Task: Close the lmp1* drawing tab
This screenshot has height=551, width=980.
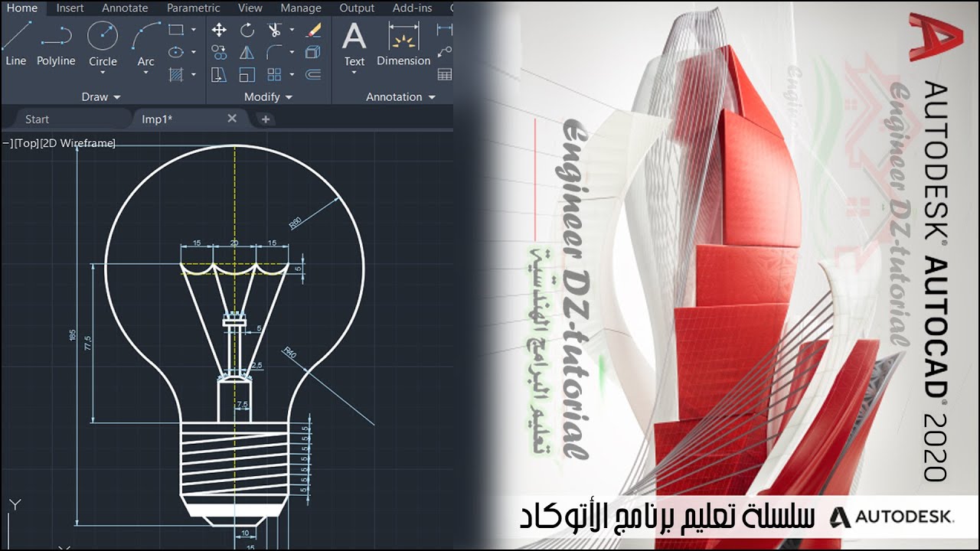Action: pyautogui.click(x=232, y=119)
